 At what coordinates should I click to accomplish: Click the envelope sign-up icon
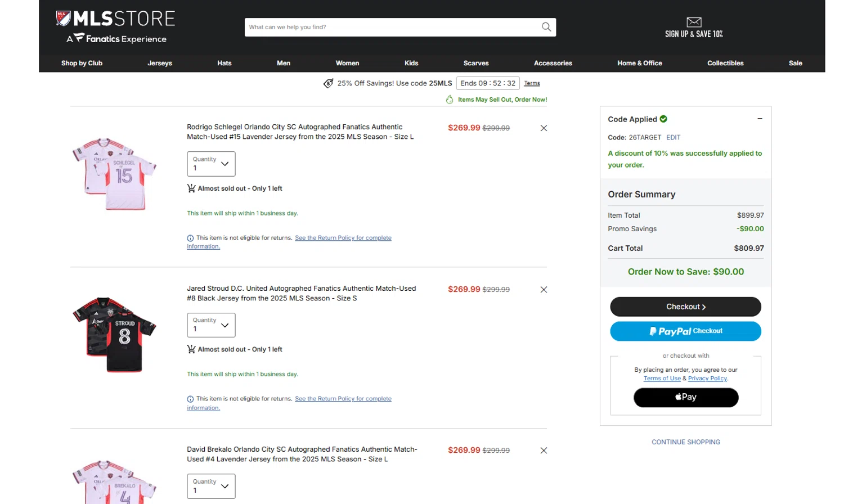click(694, 22)
